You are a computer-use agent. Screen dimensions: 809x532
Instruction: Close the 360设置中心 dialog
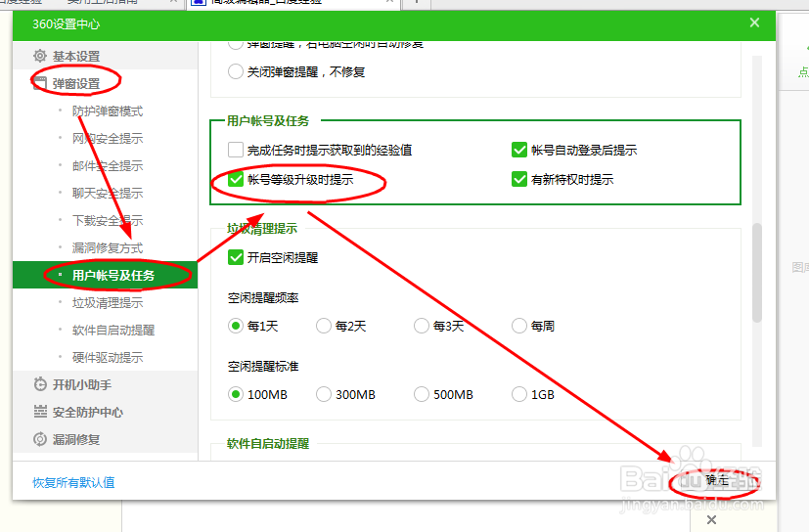pos(754,22)
